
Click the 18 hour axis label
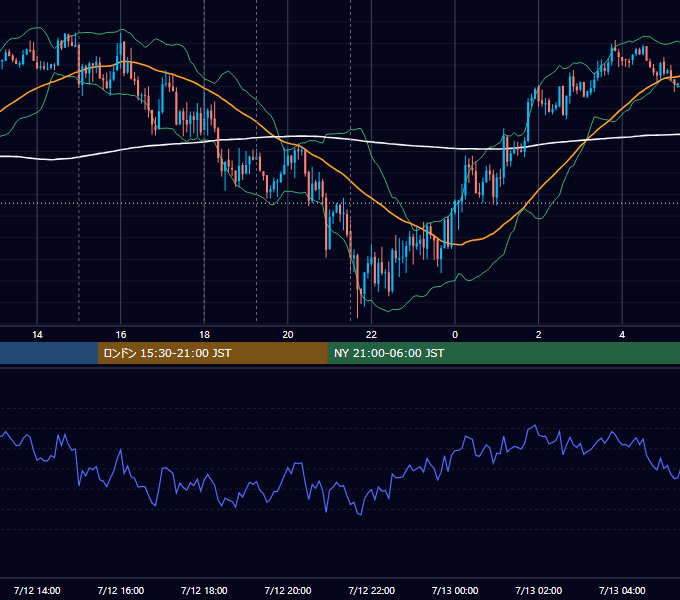coord(204,335)
